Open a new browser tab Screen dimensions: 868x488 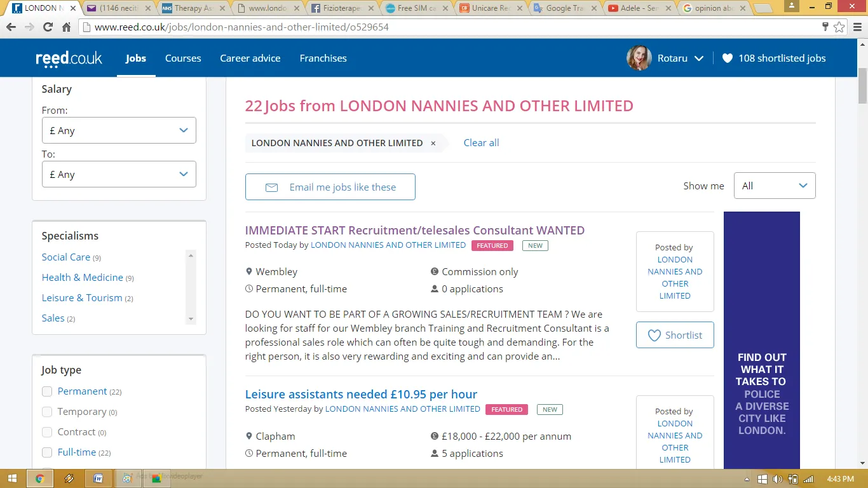(763, 8)
